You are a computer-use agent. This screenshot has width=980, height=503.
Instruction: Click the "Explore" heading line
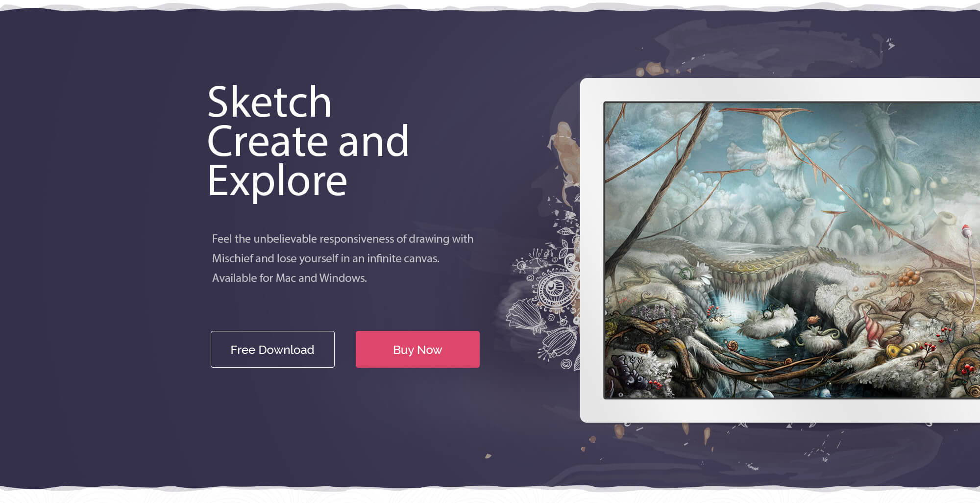tap(277, 181)
